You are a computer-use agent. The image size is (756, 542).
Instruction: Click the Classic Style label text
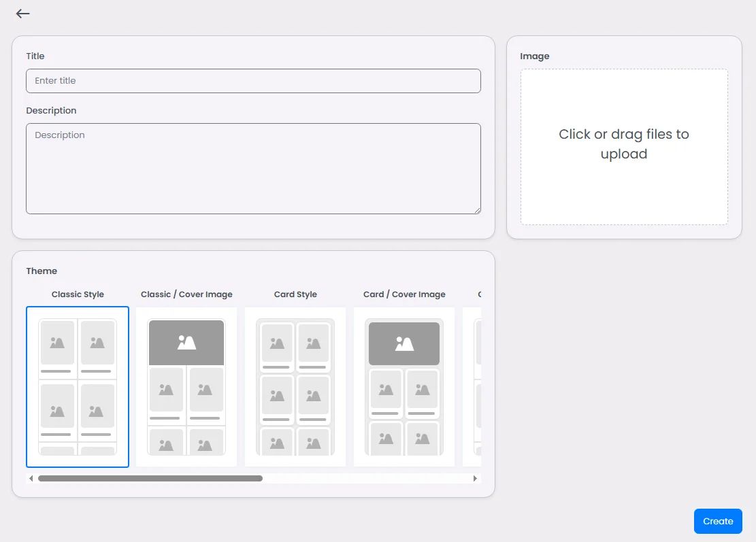click(x=78, y=294)
